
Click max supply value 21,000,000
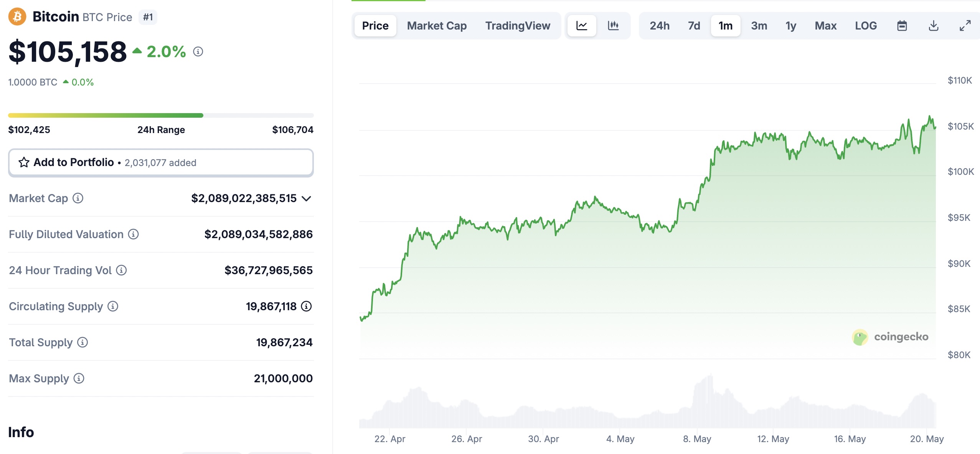283,378
